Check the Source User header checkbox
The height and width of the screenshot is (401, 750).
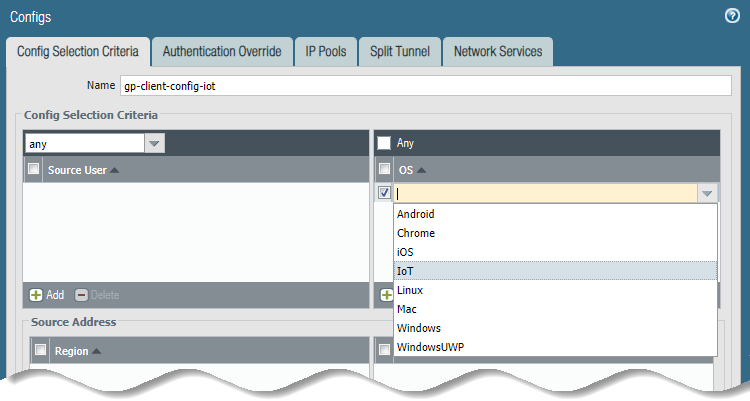click(34, 170)
